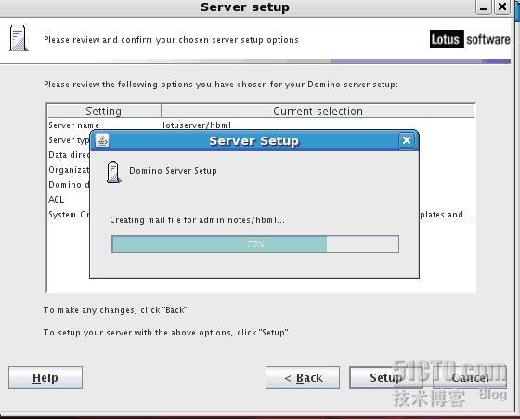Minimize the Server setup window
The image size is (520, 420).
[x=484, y=7]
